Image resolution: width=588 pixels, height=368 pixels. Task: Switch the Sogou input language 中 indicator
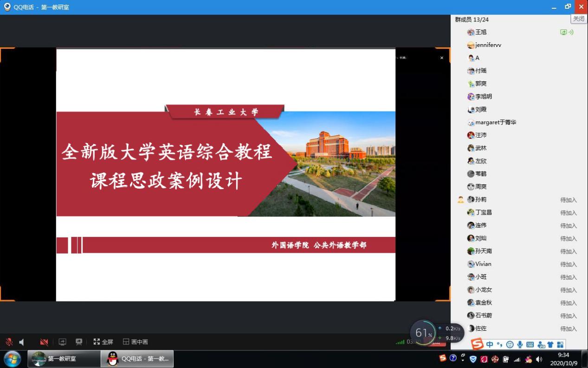pyautogui.click(x=490, y=344)
